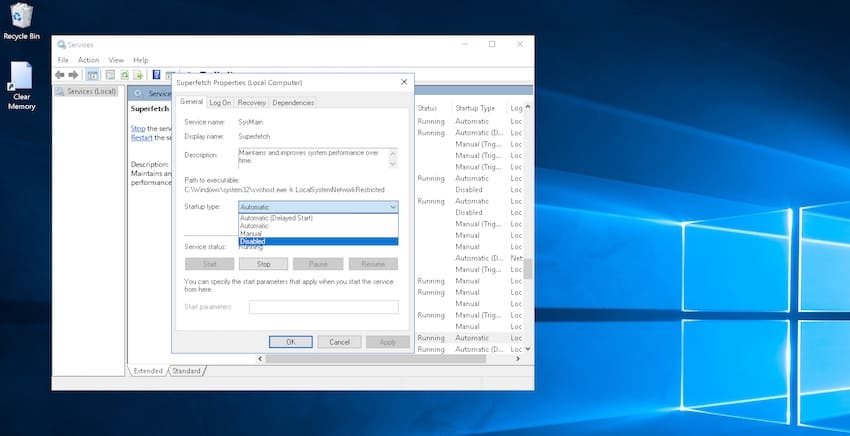Open the Help menu
850x436 pixels.
pos(140,60)
